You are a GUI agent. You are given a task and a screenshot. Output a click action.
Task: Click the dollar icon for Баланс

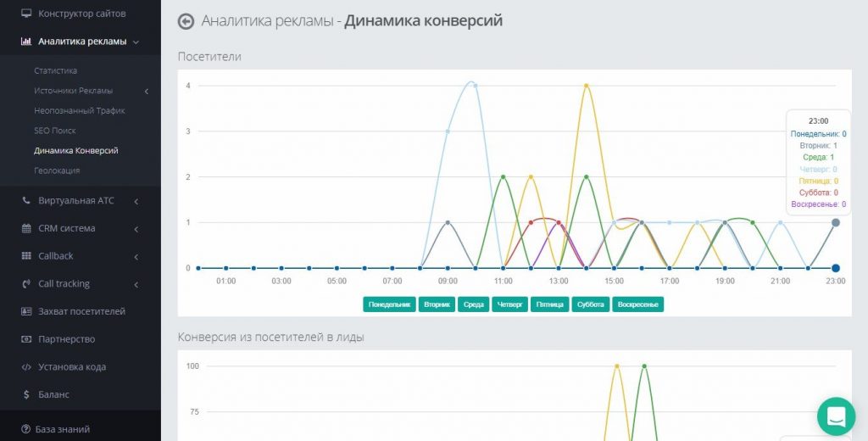point(26,394)
